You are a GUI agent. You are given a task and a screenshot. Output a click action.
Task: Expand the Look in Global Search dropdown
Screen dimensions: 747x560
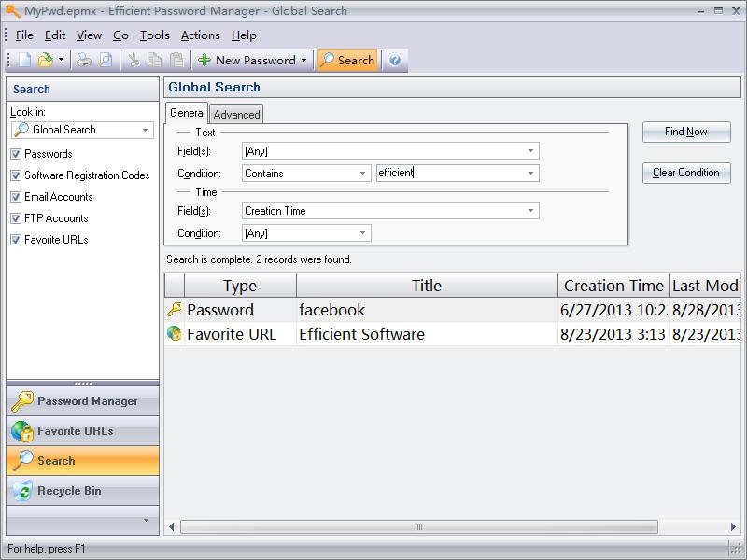146,131
